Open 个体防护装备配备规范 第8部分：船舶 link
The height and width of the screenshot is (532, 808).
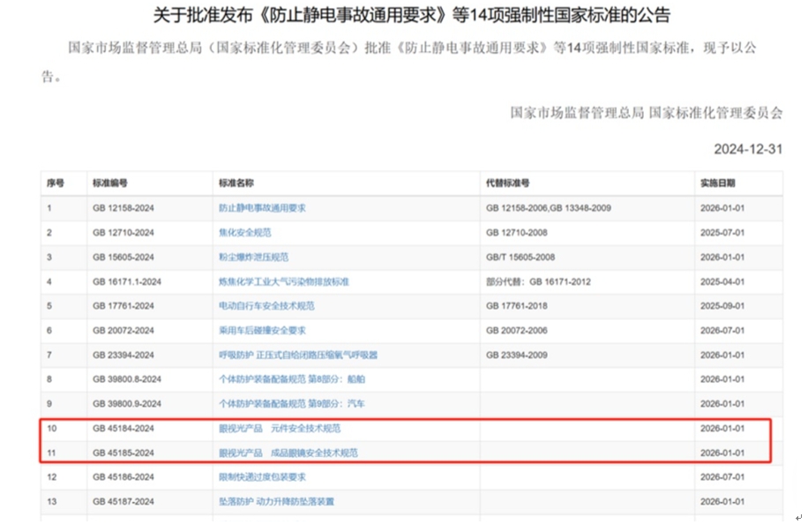(x=291, y=379)
